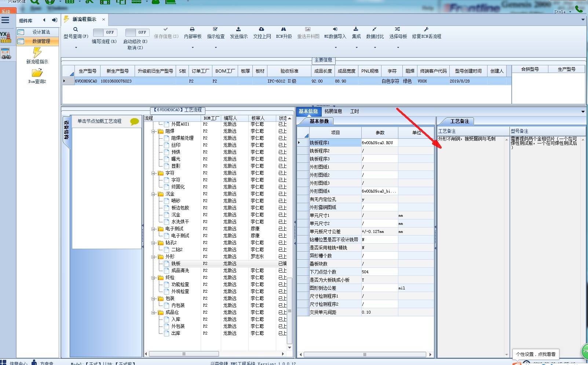Screen dimensions: 588x365
Task: Open dropdown arrow under MI数据导入
Action: tap(335, 48)
